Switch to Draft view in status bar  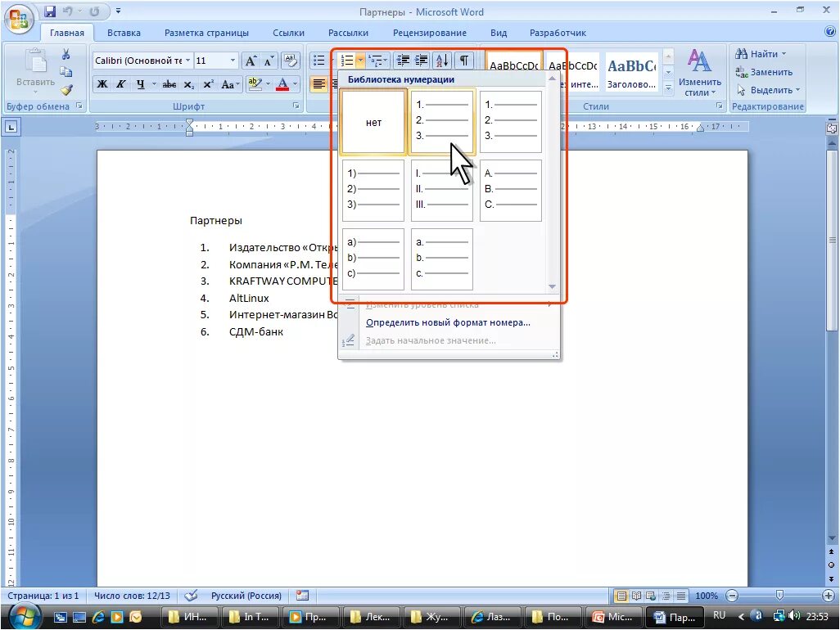pos(681,595)
